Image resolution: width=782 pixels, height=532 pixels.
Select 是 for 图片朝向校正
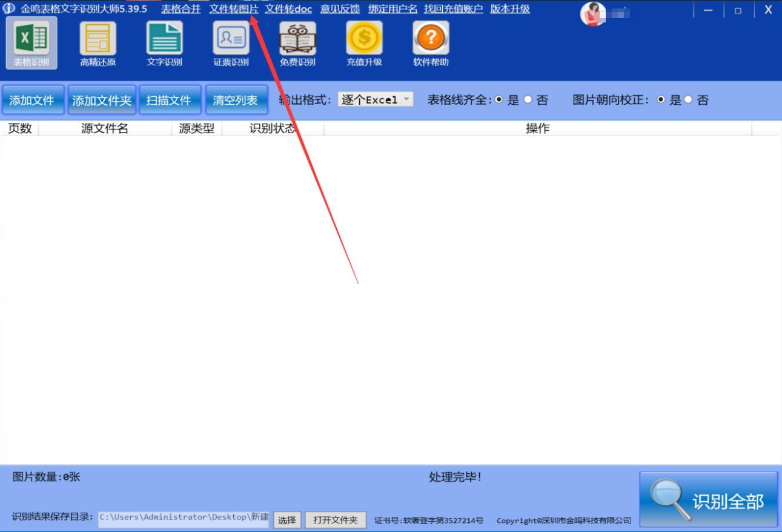pyautogui.click(x=661, y=100)
